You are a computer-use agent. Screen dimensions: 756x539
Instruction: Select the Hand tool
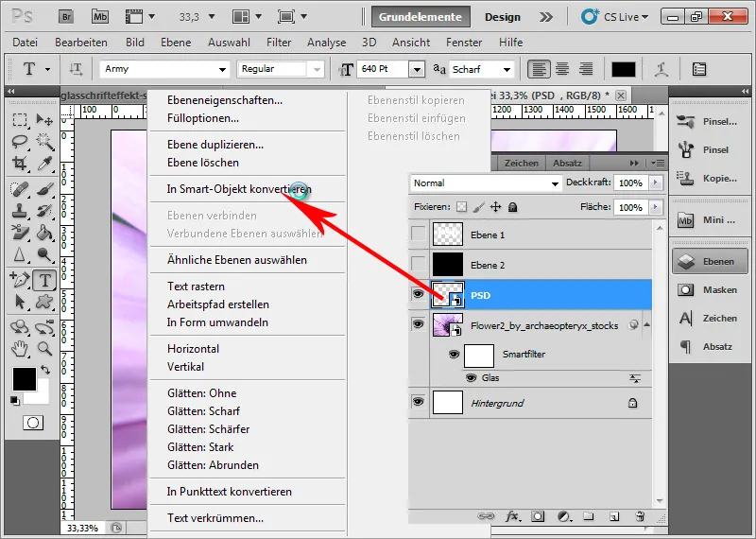[20, 348]
